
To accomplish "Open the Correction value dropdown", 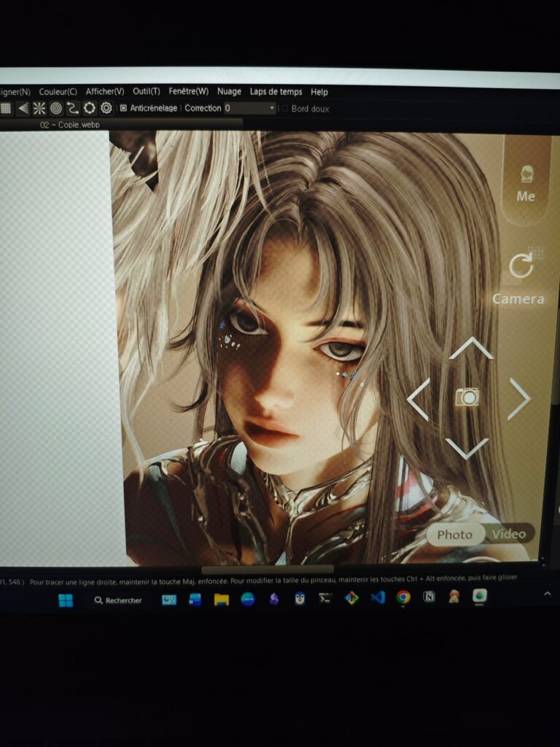I will [x=249, y=108].
